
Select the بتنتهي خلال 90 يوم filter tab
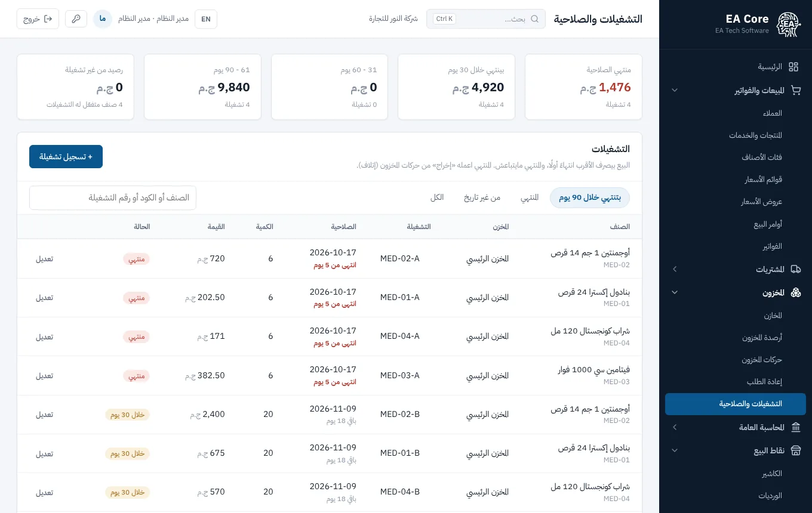(x=590, y=197)
